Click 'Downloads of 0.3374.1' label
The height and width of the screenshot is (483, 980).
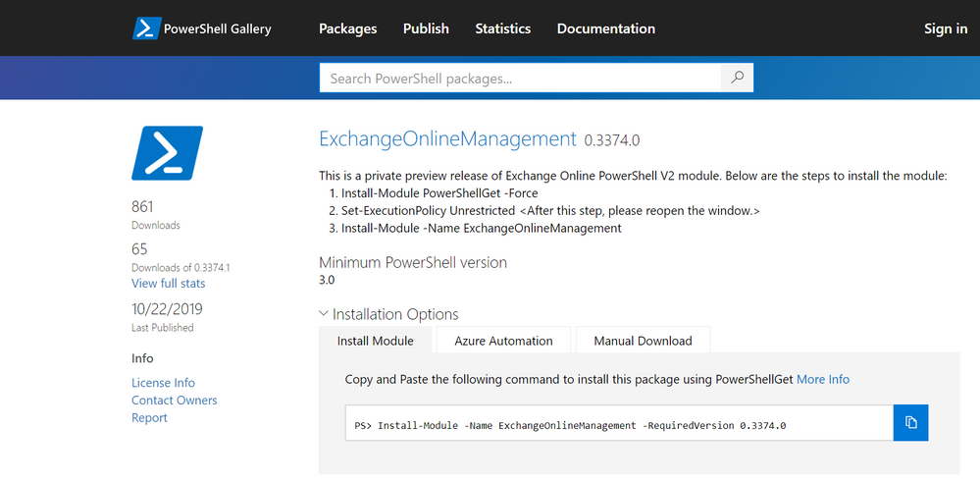181,268
